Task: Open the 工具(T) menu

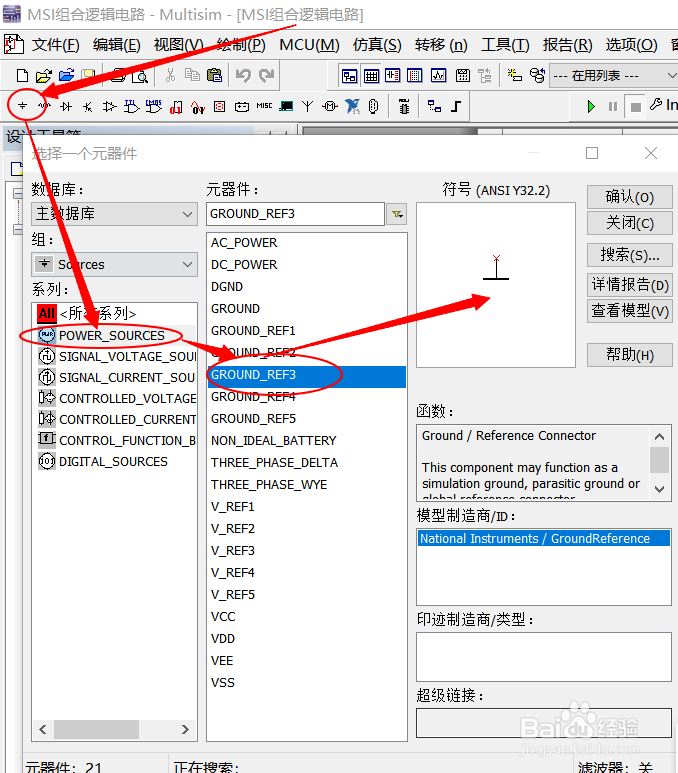Action: coord(505,45)
